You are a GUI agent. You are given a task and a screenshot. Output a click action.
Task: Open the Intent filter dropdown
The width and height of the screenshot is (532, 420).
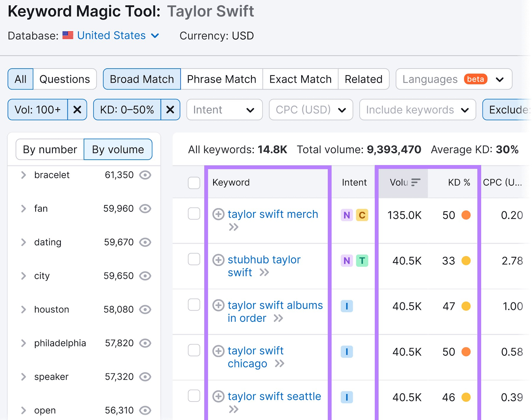click(x=224, y=110)
